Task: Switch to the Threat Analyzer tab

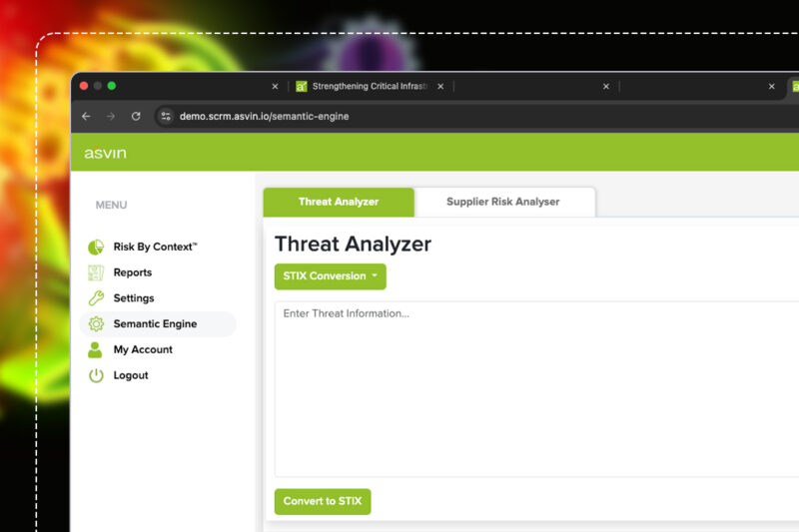Action: [x=339, y=202]
